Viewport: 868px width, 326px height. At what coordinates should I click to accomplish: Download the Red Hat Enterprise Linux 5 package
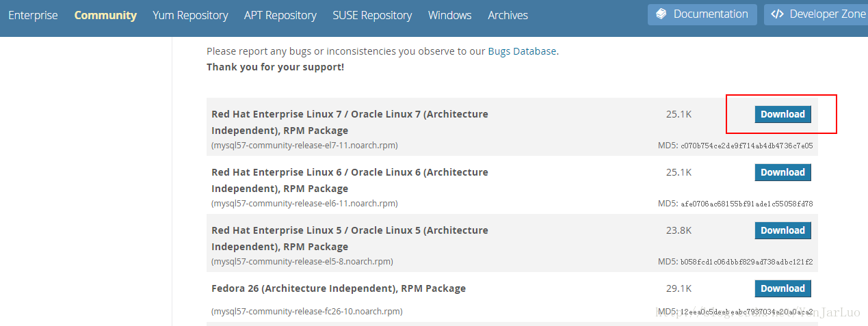point(783,230)
